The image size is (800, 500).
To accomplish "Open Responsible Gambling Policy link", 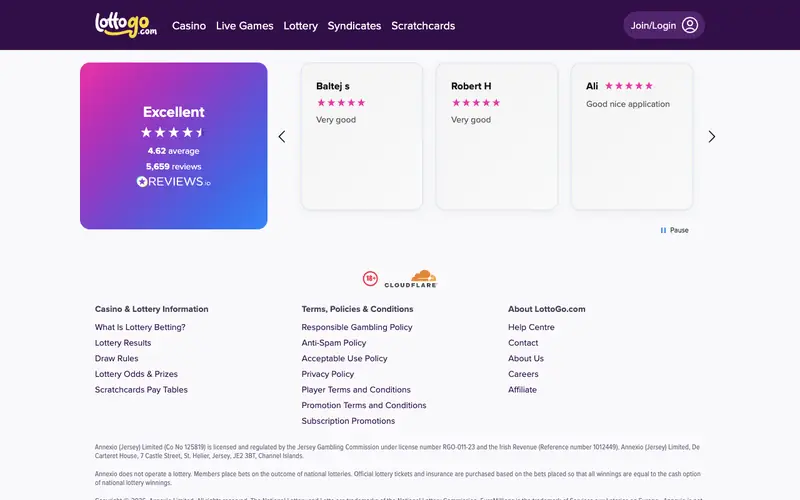I will pos(357,327).
